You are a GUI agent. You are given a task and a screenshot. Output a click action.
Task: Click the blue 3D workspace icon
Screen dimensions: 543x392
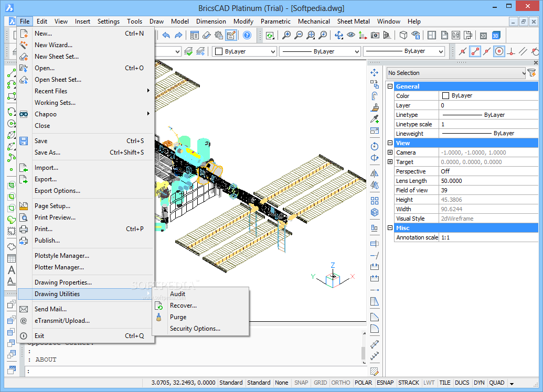(496, 35)
